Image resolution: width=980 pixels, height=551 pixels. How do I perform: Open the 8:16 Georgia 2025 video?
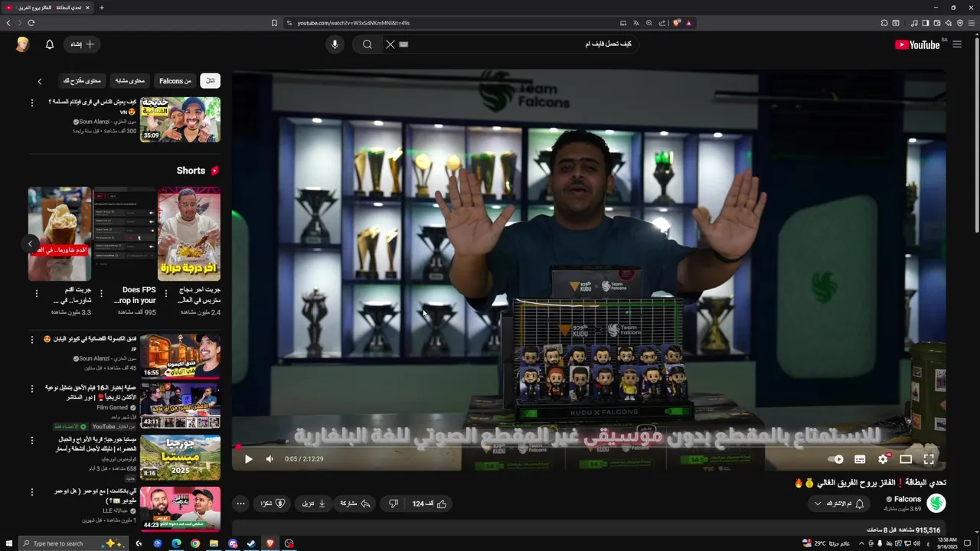coord(180,458)
